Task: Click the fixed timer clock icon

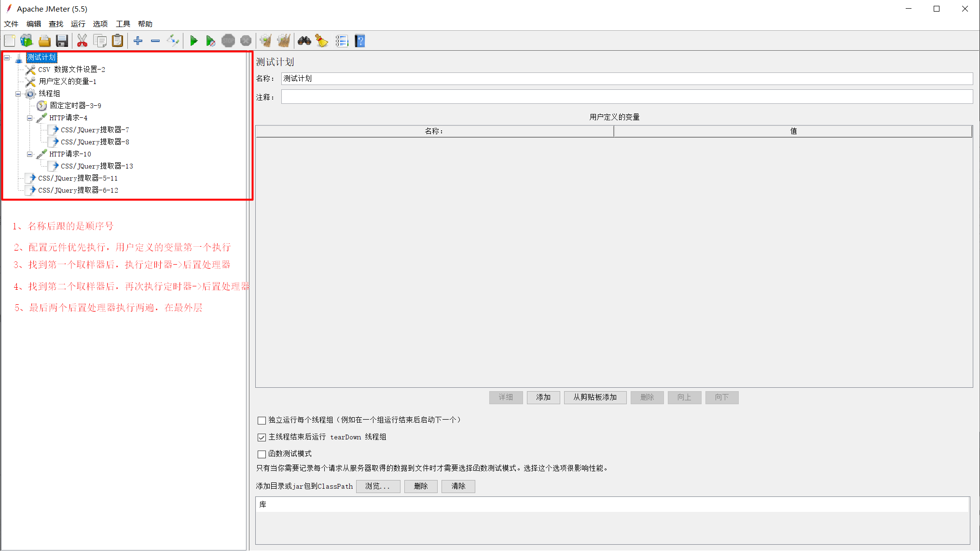Action: [x=42, y=105]
